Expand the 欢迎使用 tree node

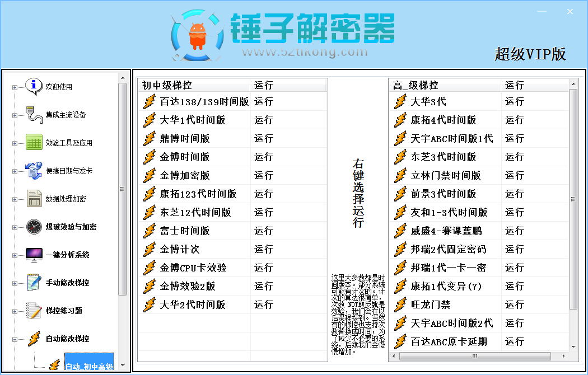(x=15, y=88)
